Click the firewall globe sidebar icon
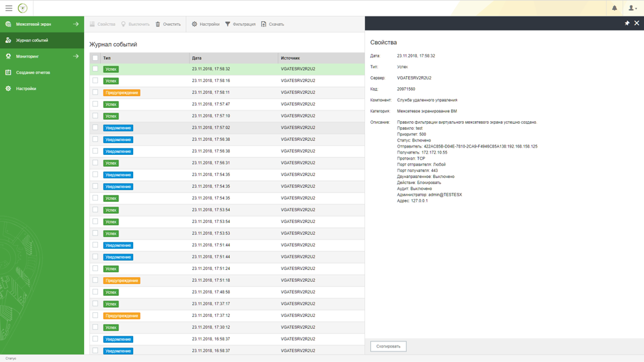 [x=8, y=24]
